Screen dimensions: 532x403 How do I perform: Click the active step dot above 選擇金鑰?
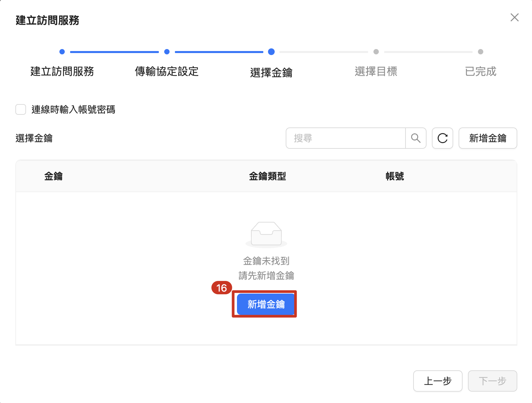(271, 52)
